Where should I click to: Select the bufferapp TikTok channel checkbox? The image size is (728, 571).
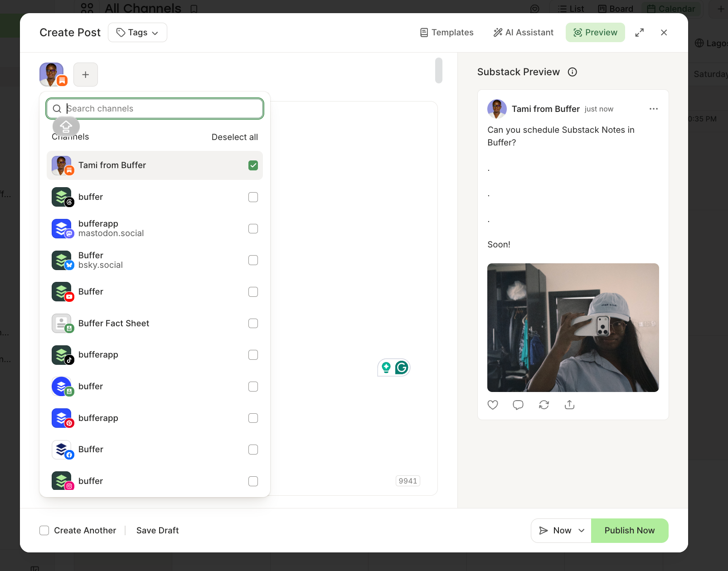(253, 355)
